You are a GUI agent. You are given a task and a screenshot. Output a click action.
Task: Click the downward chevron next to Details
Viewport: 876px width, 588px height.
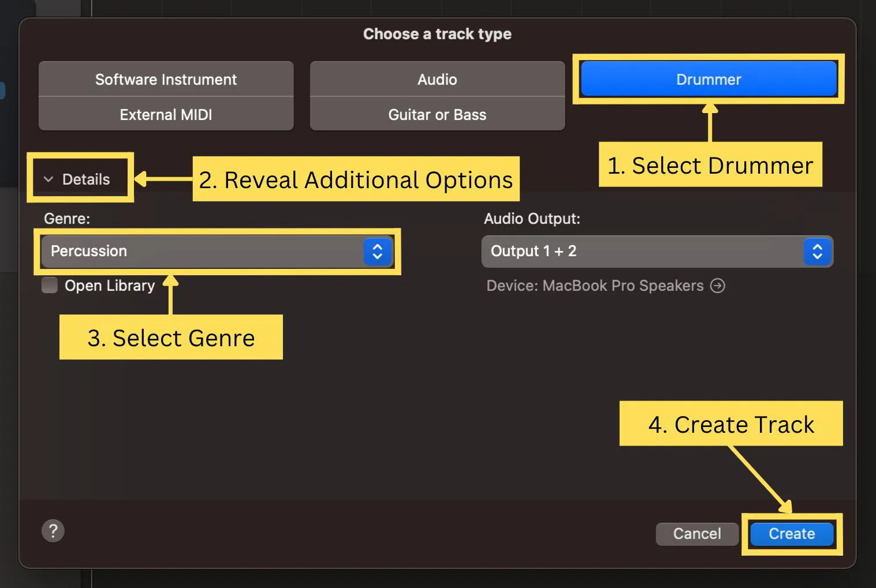[x=49, y=179]
